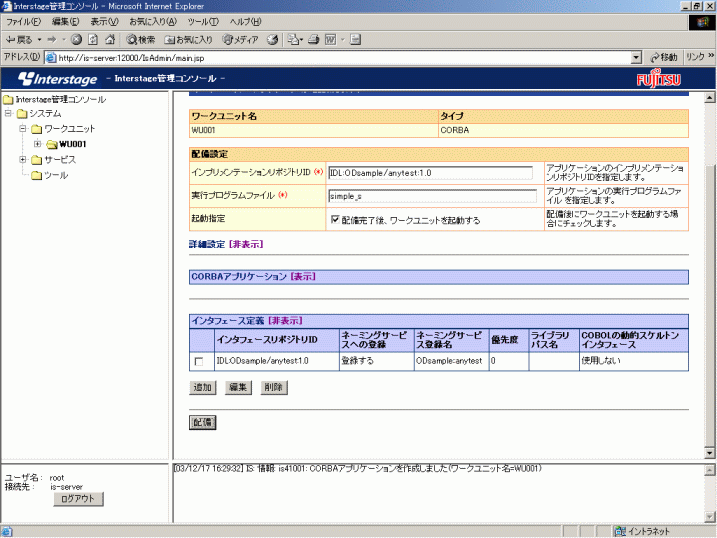The height and width of the screenshot is (538, 717).
Task: Click the Refresh page toolbar icon
Action: [x=93, y=40]
